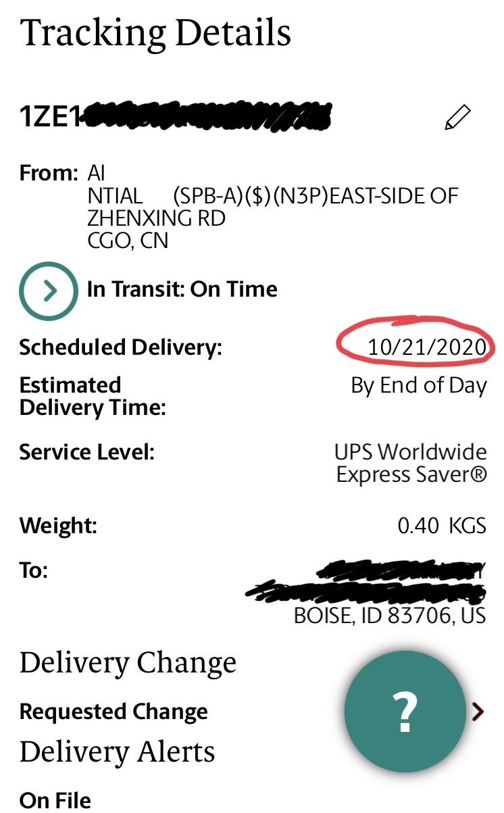
Task: Tap the Delivery Change section heading
Action: tap(128, 663)
